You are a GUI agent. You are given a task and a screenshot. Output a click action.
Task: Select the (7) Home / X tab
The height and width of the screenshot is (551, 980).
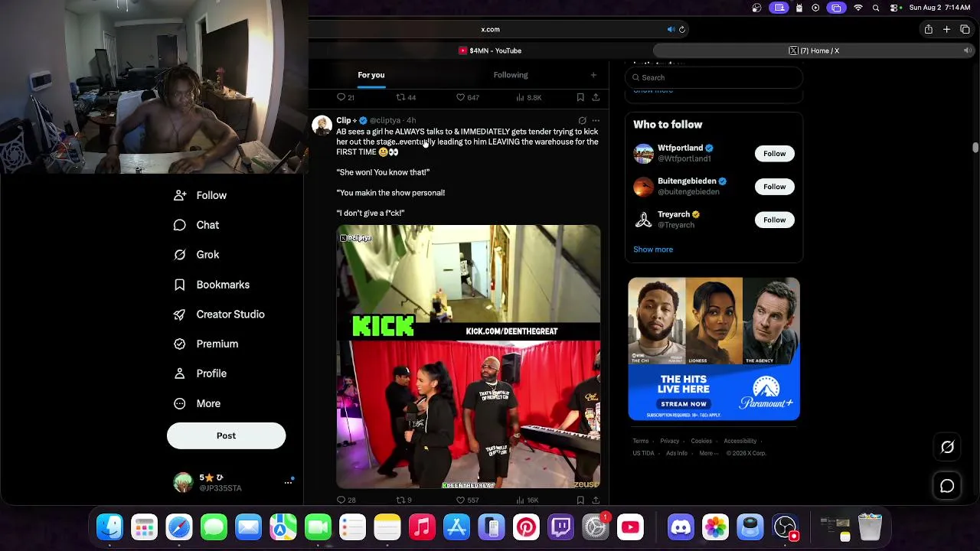(x=814, y=51)
